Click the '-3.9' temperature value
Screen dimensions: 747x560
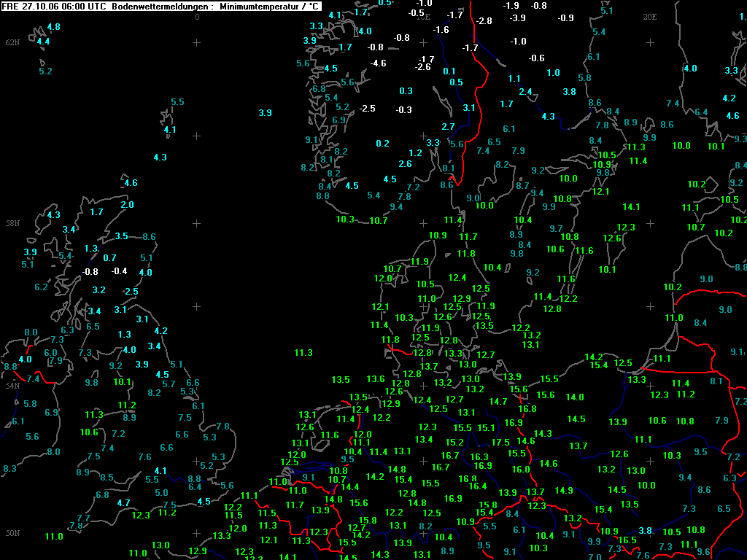(x=517, y=18)
